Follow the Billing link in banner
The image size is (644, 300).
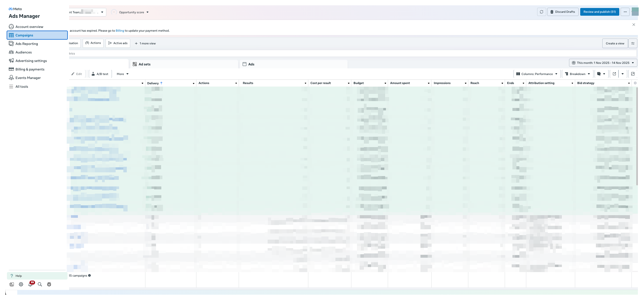(x=120, y=31)
